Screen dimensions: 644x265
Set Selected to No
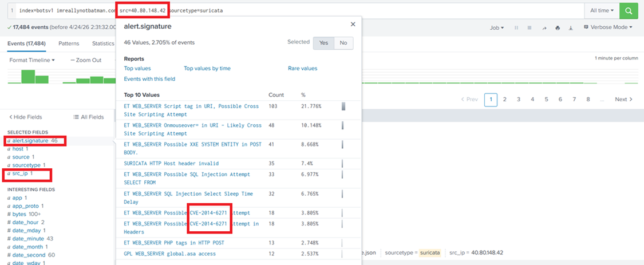coord(344,43)
